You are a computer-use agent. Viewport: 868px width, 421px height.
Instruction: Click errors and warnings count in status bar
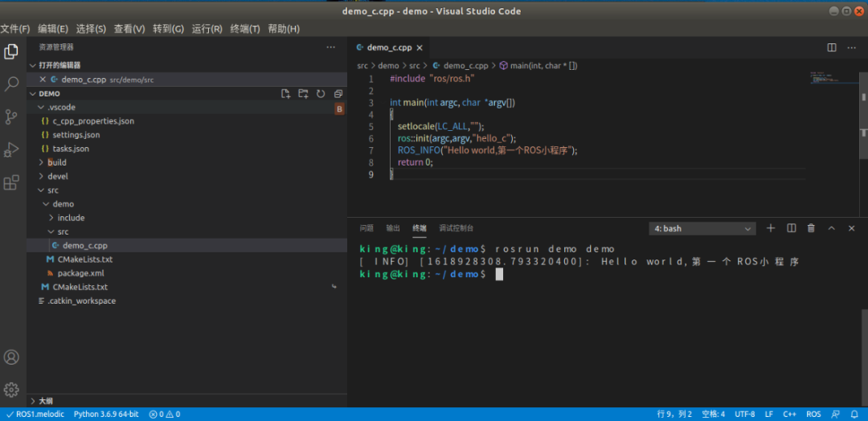click(x=165, y=415)
